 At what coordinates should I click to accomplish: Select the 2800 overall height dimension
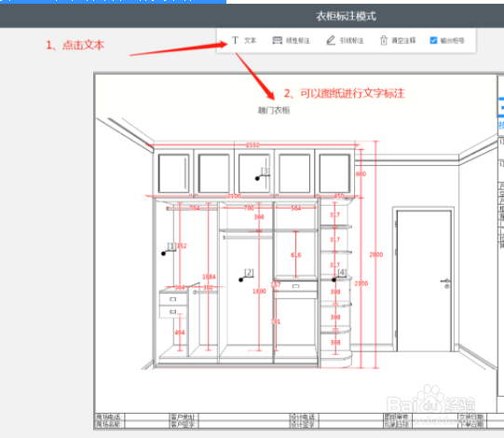[x=376, y=254]
